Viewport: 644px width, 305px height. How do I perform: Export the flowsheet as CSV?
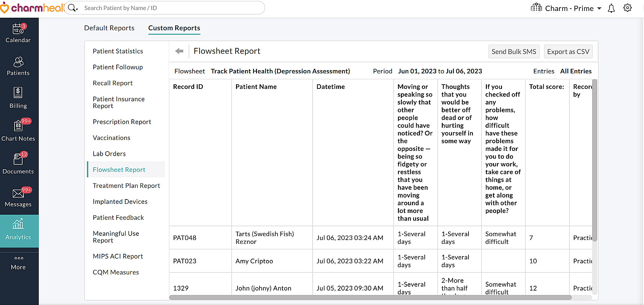(568, 51)
